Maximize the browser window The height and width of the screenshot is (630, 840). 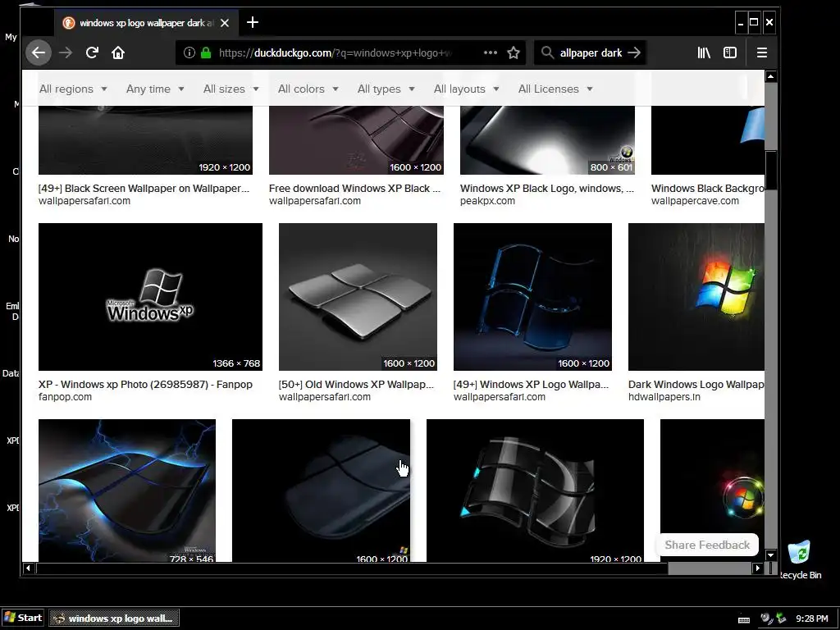pos(754,22)
